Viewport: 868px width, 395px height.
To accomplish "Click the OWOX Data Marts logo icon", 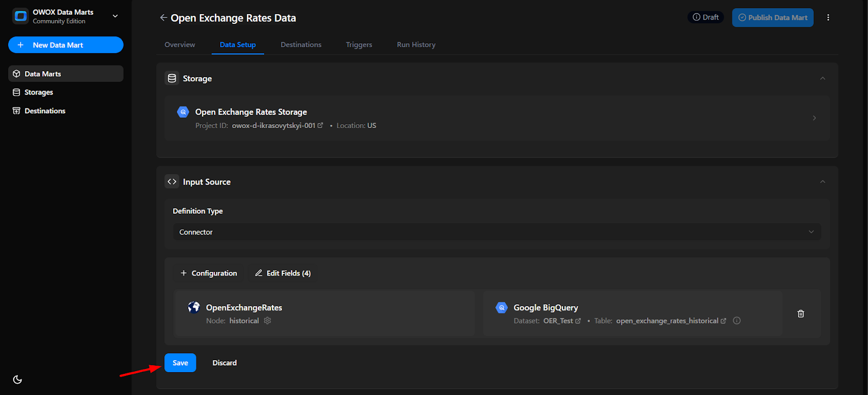I will click(x=21, y=16).
